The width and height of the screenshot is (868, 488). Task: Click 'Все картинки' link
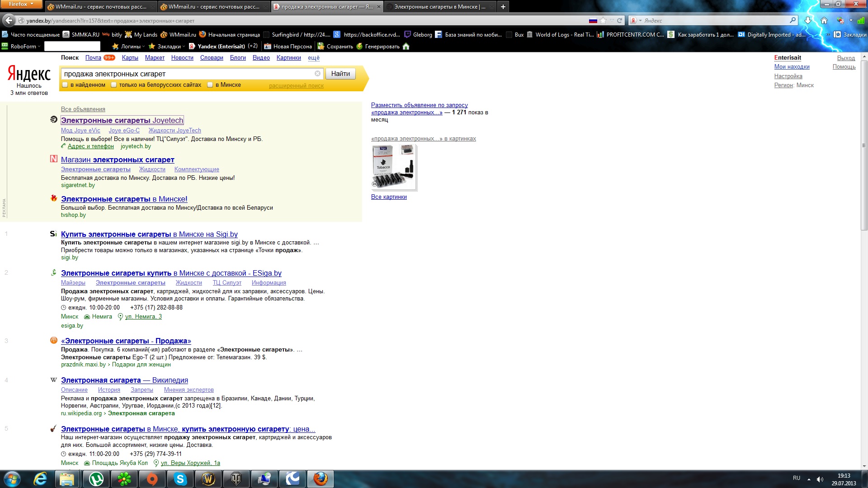click(x=389, y=197)
